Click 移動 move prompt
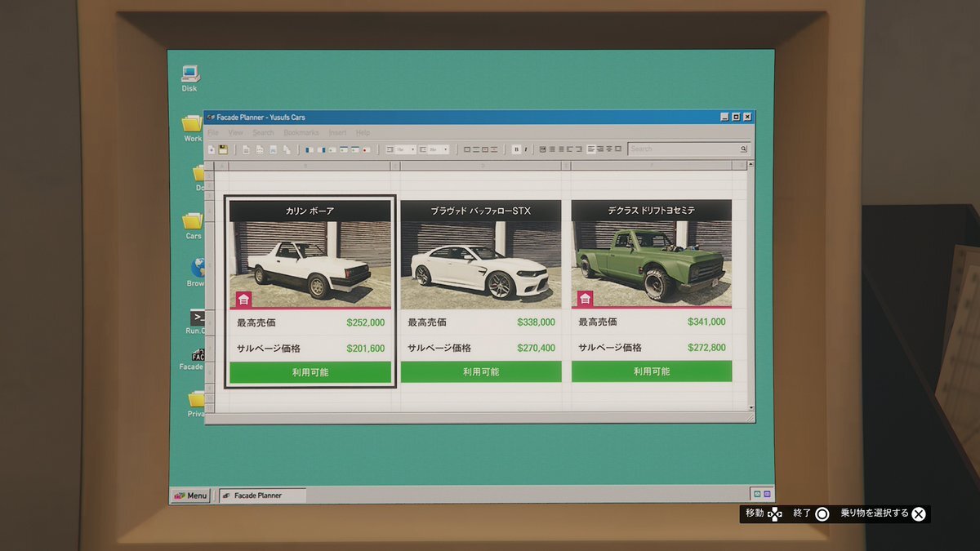This screenshot has width=980, height=551. click(x=764, y=513)
